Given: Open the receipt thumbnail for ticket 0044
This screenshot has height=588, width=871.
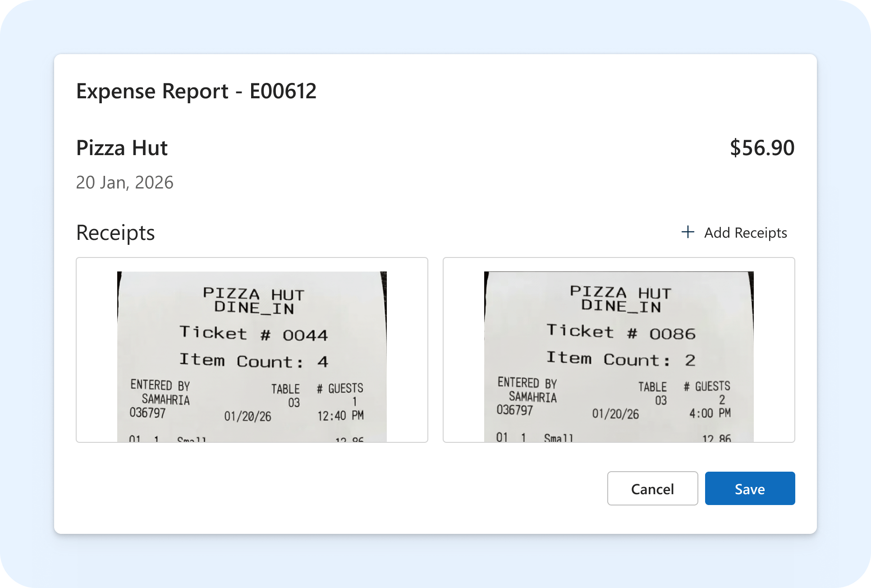Looking at the screenshot, I should tap(252, 350).
